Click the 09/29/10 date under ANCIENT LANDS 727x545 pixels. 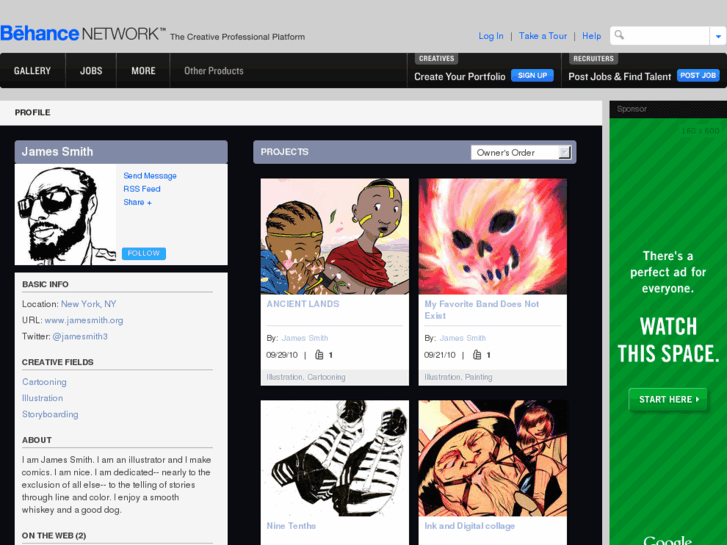click(x=282, y=355)
